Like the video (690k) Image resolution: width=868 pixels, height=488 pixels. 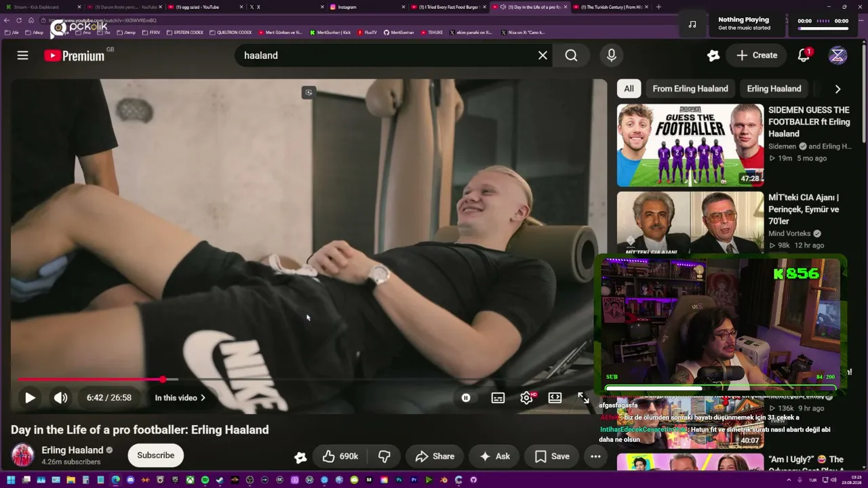pyautogui.click(x=340, y=456)
